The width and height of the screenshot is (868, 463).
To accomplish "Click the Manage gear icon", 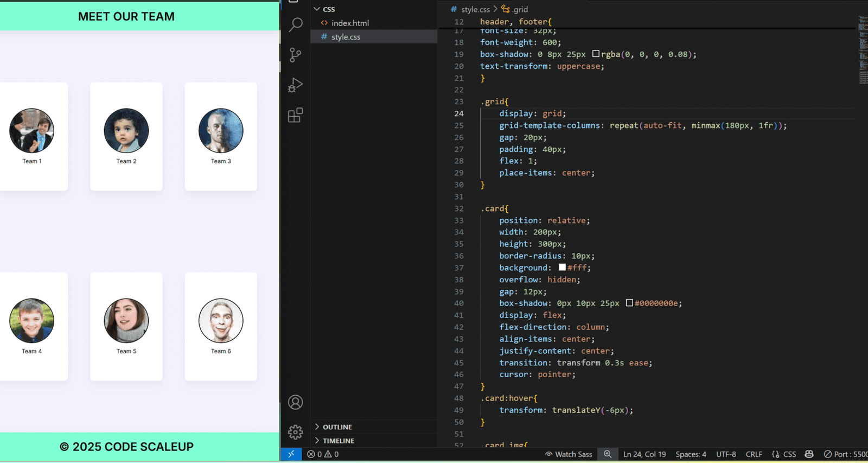I will coord(295,432).
